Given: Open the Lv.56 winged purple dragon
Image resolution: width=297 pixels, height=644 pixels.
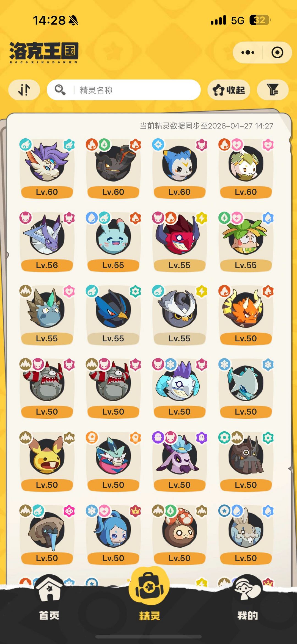Looking at the screenshot, I should coord(47,242).
